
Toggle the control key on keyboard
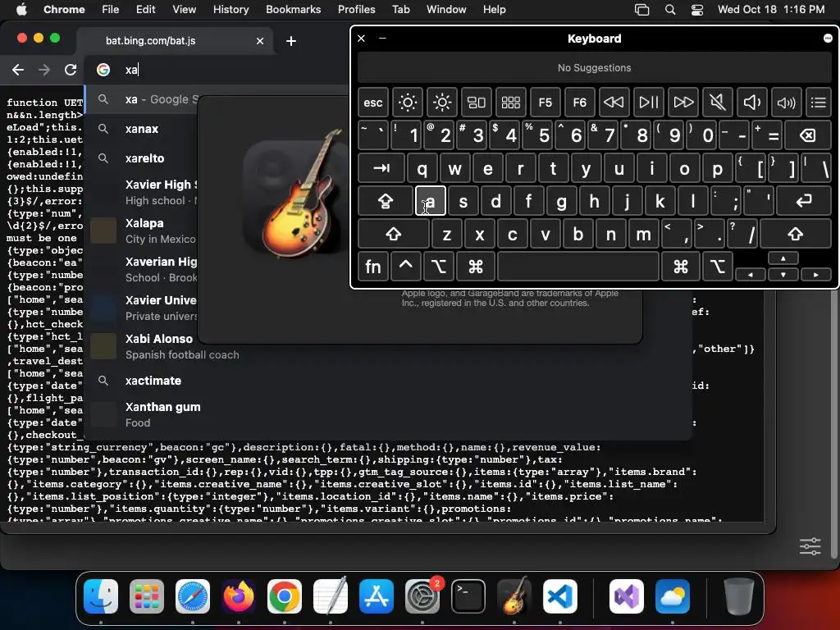pyautogui.click(x=405, y=267)
